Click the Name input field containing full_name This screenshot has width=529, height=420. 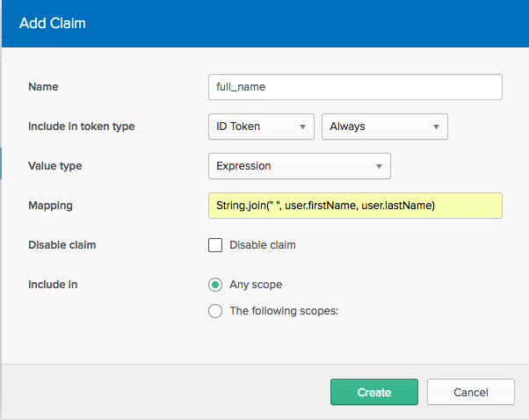click(355, 87)
